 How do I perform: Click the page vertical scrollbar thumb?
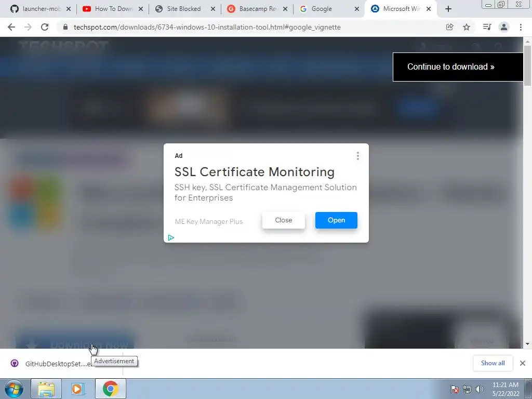(527, 65)
